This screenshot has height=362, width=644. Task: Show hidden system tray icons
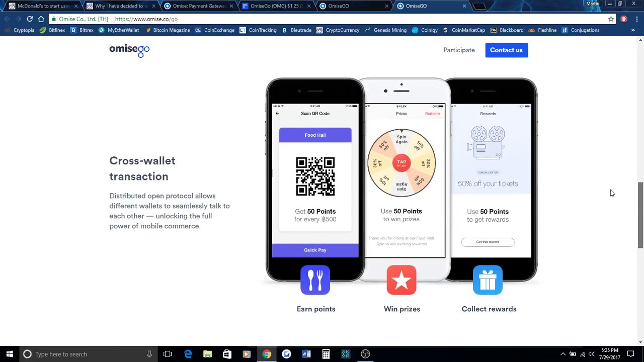tap(563, 354)
